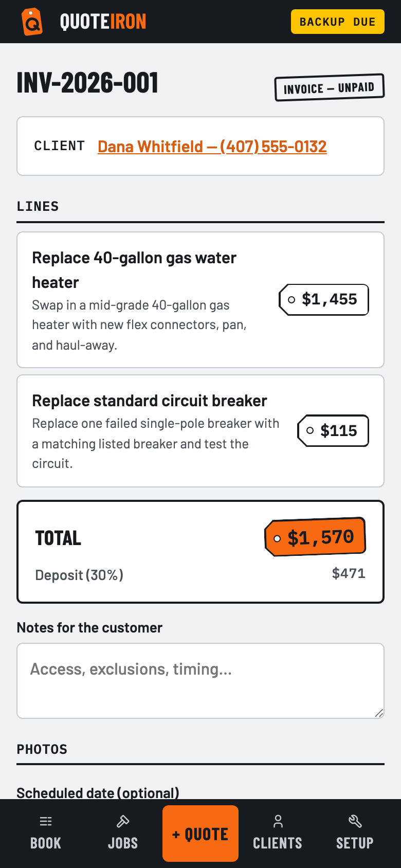This screenshot has width=401, height=868.
Task: Click the orange $1,570 total tag
Action: tap(315, 537)
